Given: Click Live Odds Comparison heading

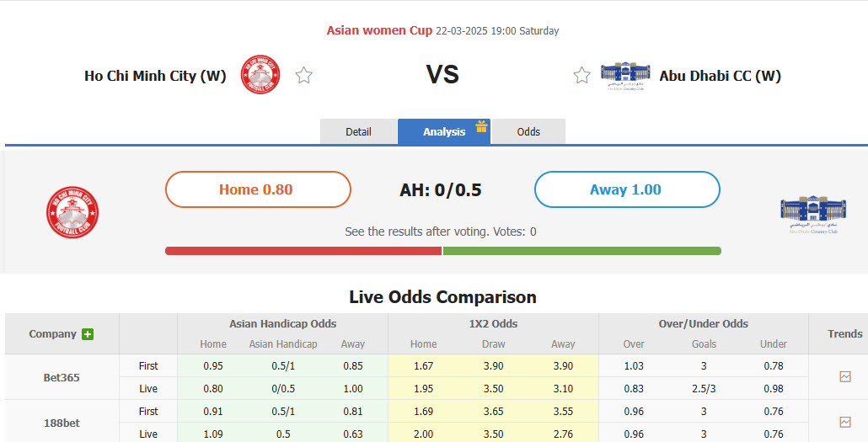Looking at the screenshot, I should [442, 297].
